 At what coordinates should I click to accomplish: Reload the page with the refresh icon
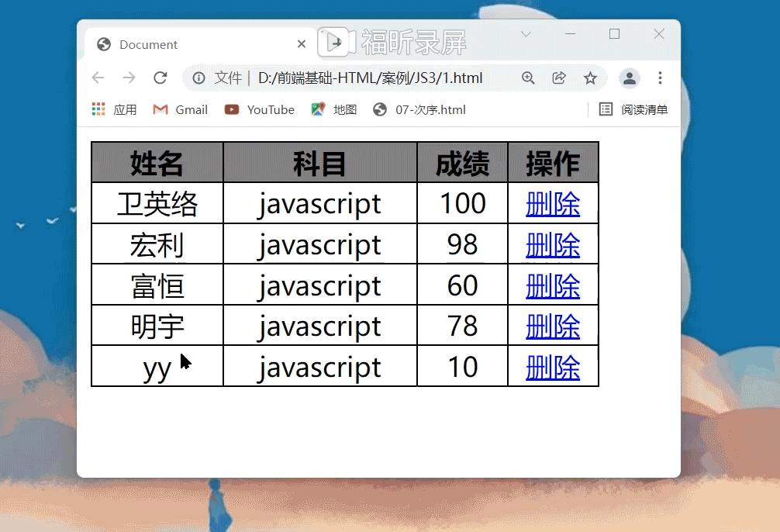coord(160,78)
